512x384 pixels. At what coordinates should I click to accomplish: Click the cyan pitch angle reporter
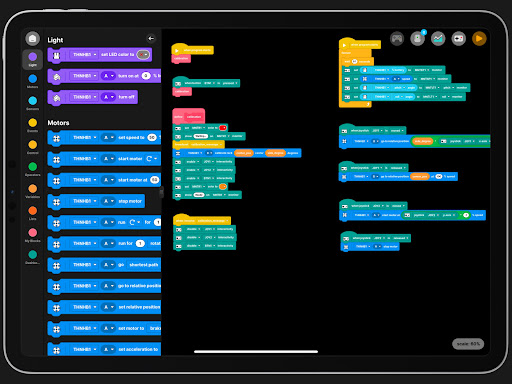(389, 88)
